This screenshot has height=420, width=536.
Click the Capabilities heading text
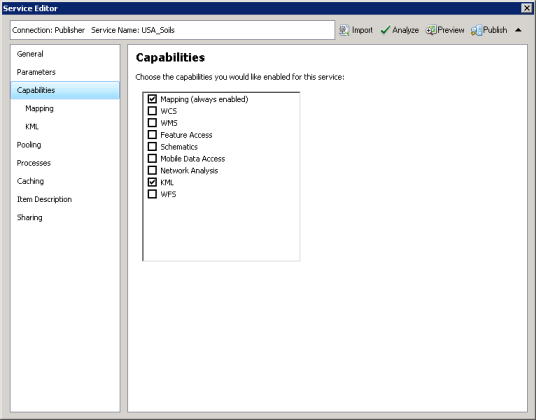pyautogui.click(x=170, y=57)
